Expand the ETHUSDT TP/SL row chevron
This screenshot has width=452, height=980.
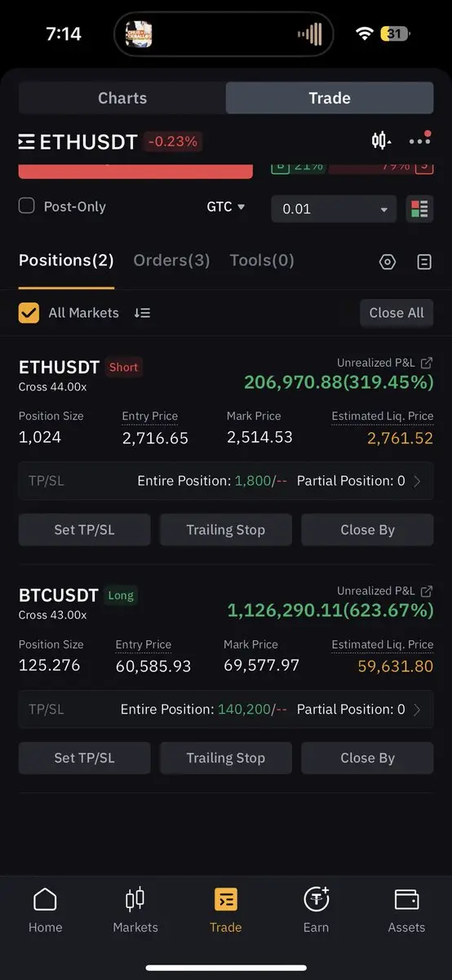418,481
